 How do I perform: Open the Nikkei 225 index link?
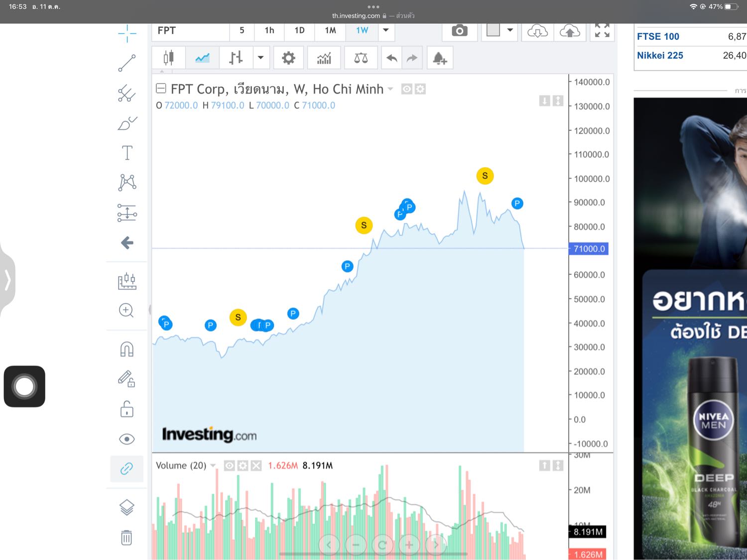(x=660, y=55)
